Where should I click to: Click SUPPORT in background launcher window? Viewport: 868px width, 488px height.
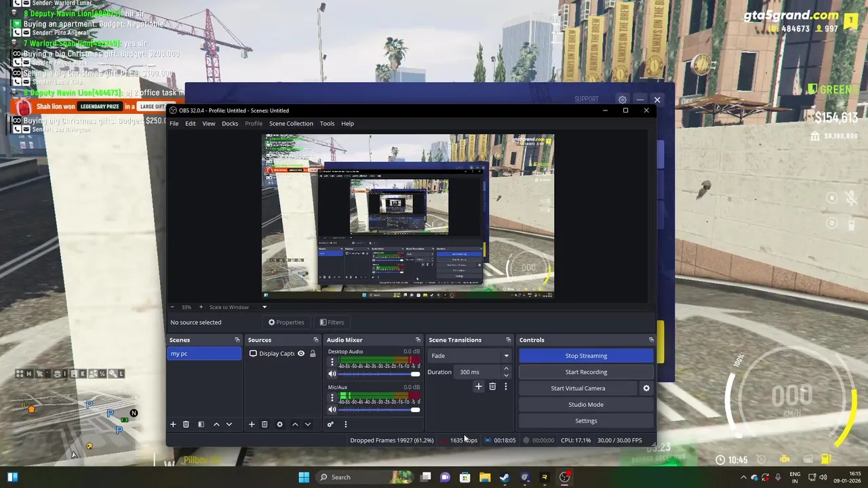587,100
